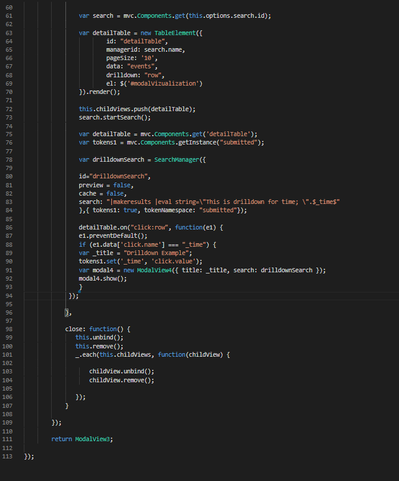
Task: Click 'modal4.show();' line
Action: coord(103,278)
